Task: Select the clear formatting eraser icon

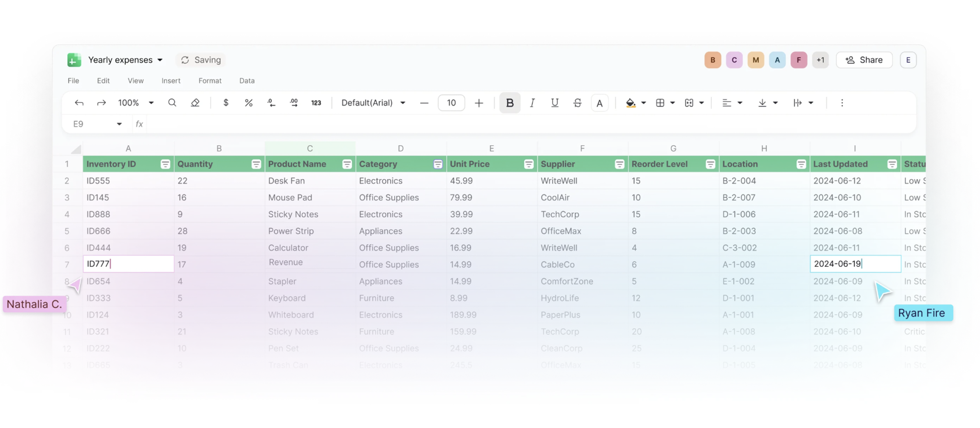Action: click(195, 103)
